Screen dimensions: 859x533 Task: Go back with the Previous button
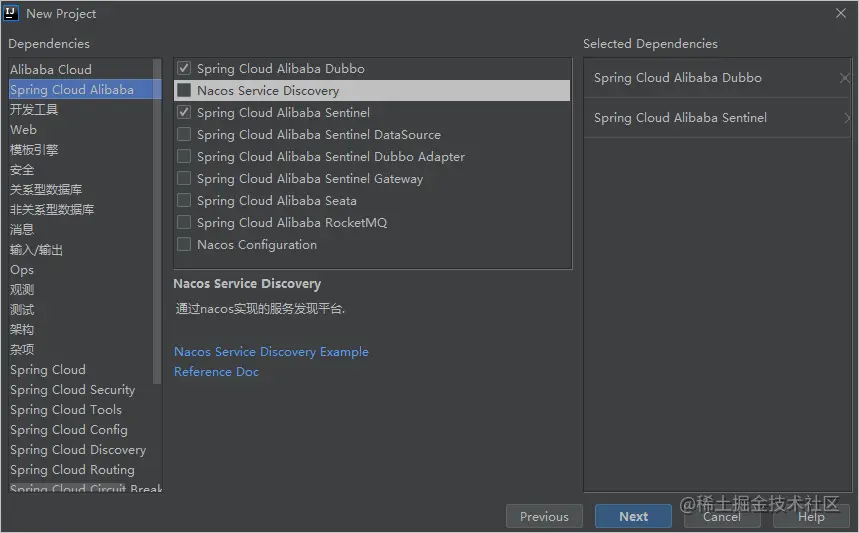tap(544, 517)
